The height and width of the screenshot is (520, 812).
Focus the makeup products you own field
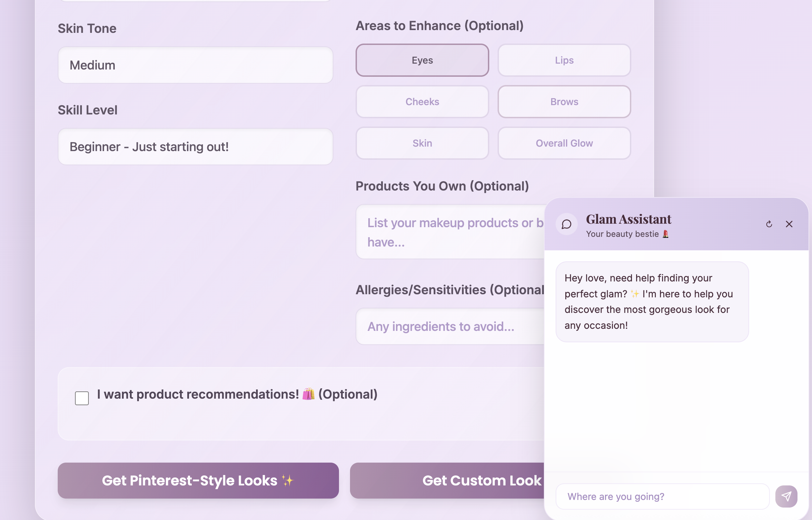(449, 232)
